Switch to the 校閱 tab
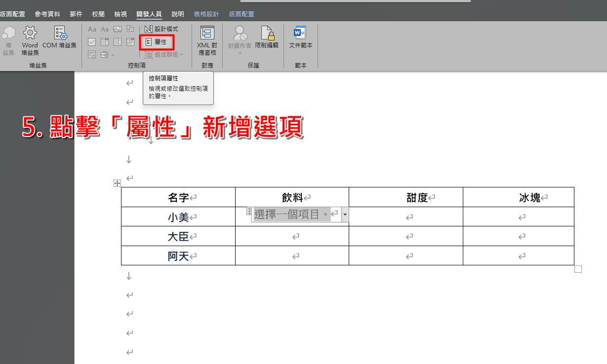The width and height of the screenshot is (607, 364). point(98,14)
